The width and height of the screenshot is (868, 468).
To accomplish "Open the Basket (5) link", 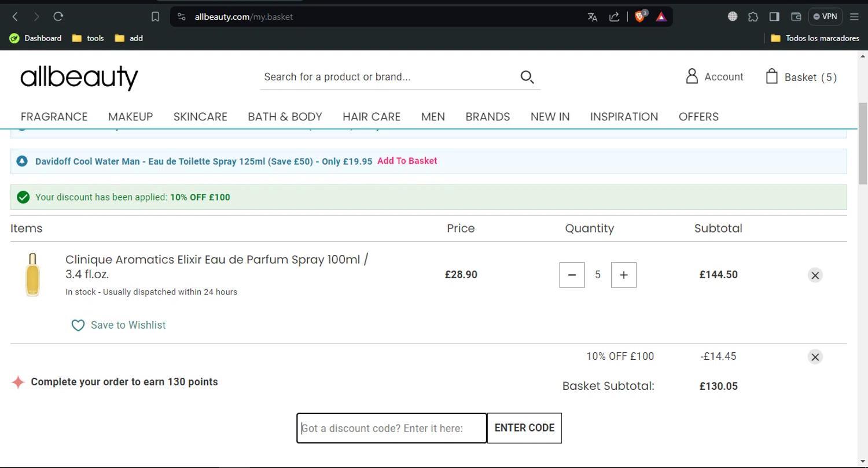I will tap(801, 77).
